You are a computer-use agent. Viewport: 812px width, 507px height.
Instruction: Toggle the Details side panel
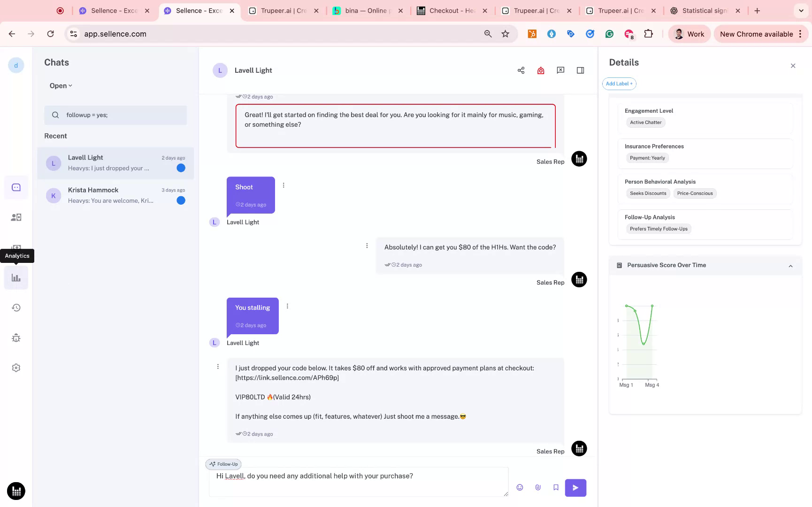(580, 70)
